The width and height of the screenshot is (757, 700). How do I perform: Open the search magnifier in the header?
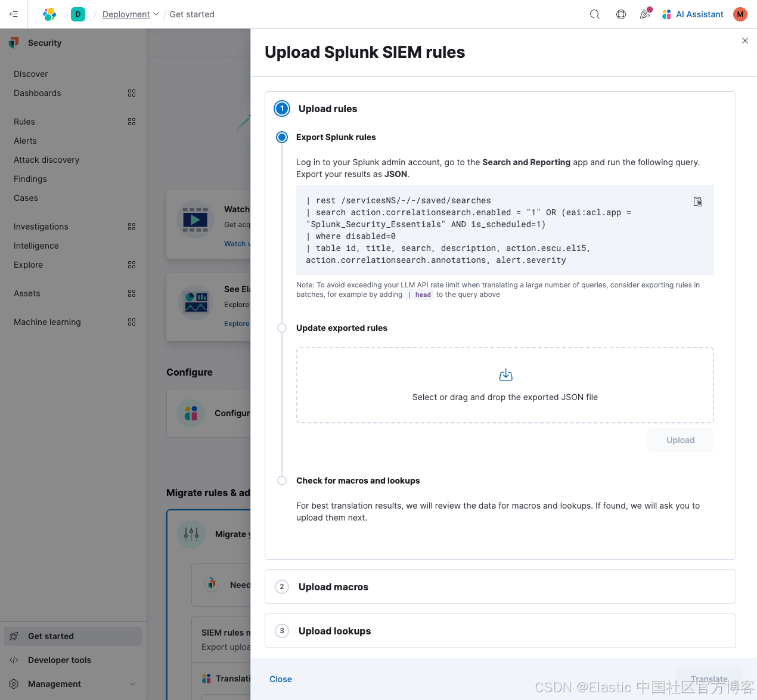pos(595,14)
